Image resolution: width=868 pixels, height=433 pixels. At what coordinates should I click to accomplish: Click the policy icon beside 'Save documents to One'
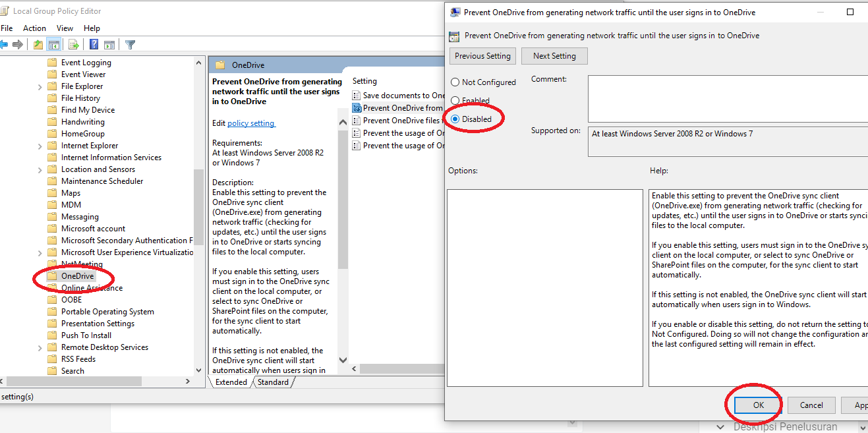coord(357,96)
